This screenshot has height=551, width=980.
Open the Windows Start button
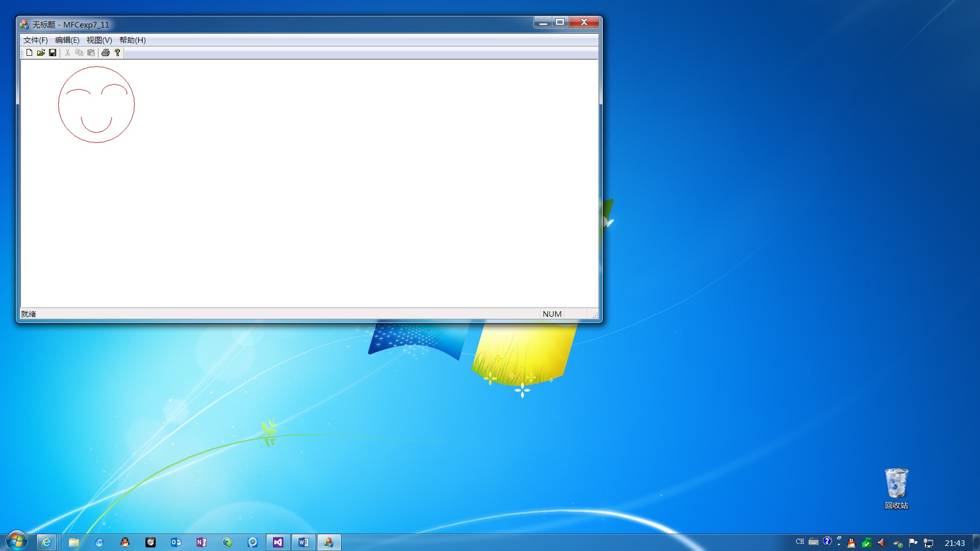click(x=16, y=541)
